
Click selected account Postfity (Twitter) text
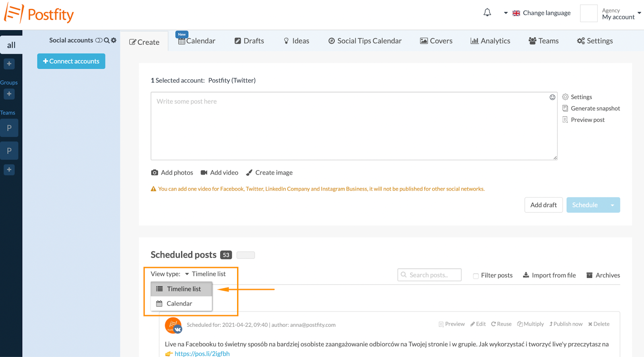point(232,80)
